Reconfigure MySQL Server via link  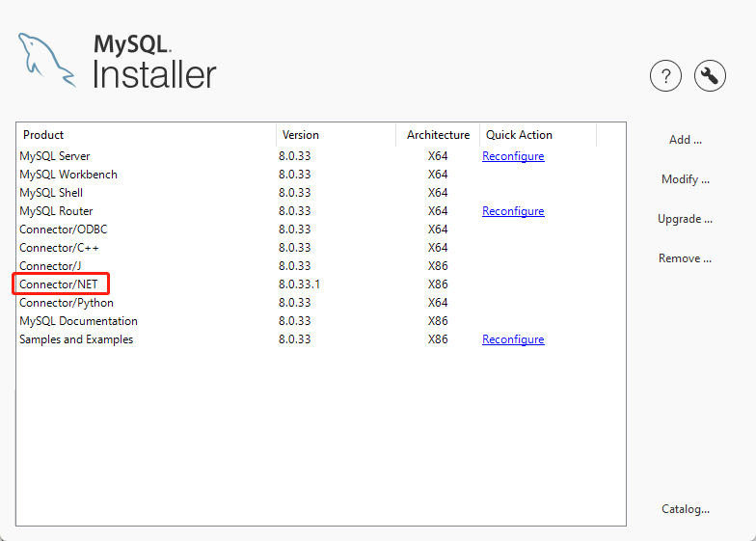(x=513, y=156)
